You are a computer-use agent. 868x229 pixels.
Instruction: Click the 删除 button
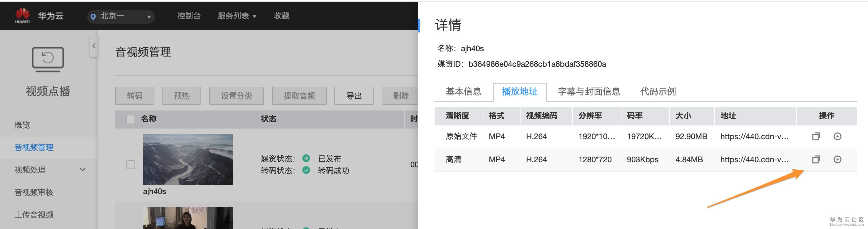coord(401,96)
